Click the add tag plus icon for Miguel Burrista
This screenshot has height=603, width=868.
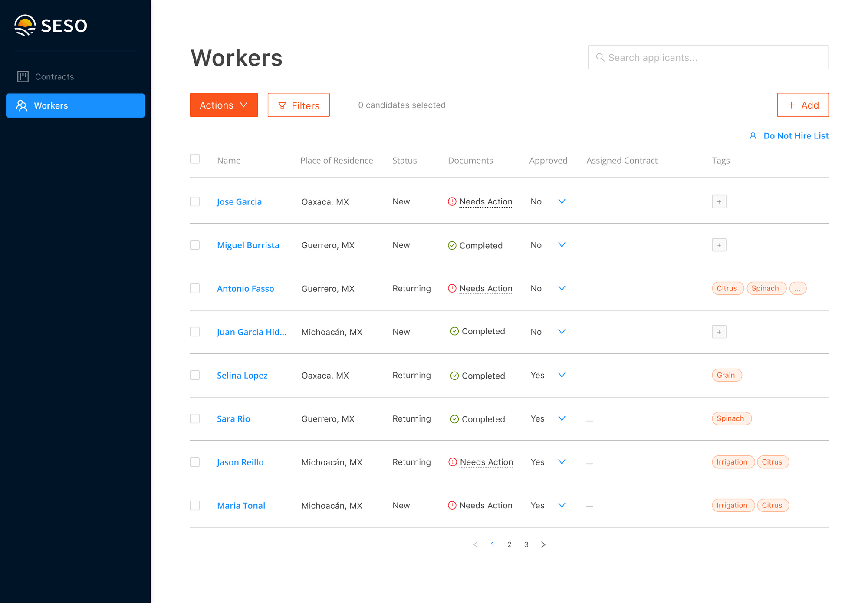tap(719, 245)
